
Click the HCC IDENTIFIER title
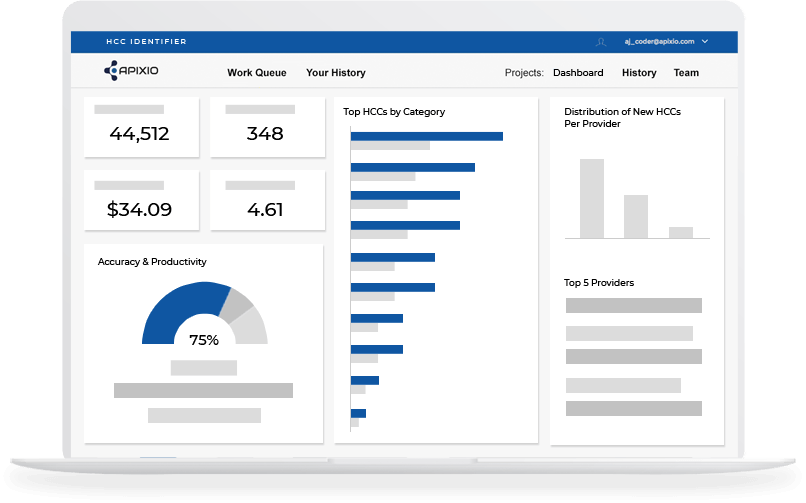(146, 42)
